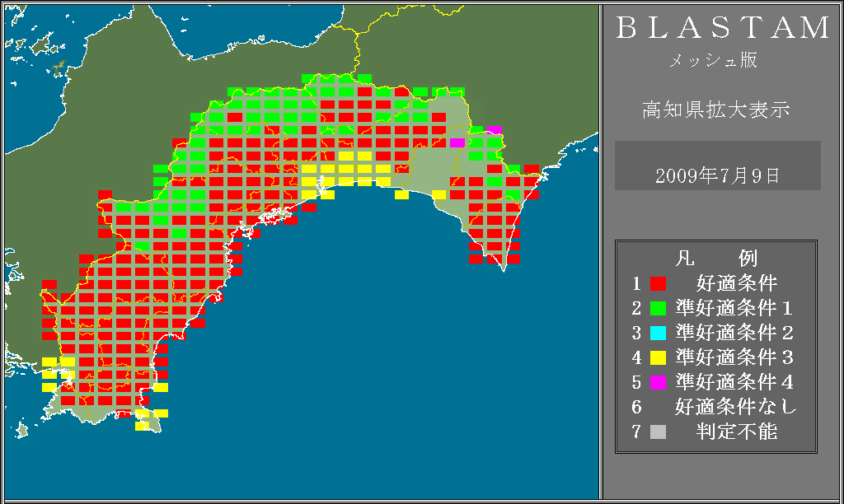Click the yellow legend swatch for 準好適条件3
The width and height of the screenshot is (844, 504).
(x=658, y=357)
